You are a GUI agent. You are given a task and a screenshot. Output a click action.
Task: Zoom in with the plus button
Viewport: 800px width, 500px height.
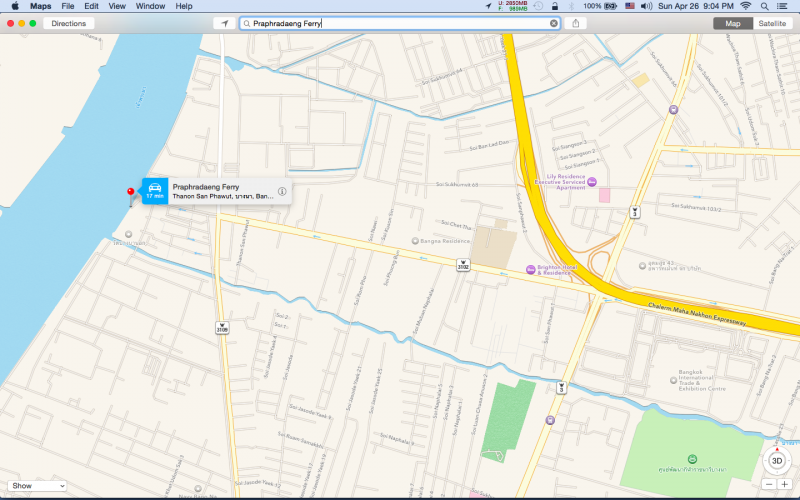coord(785,484)
